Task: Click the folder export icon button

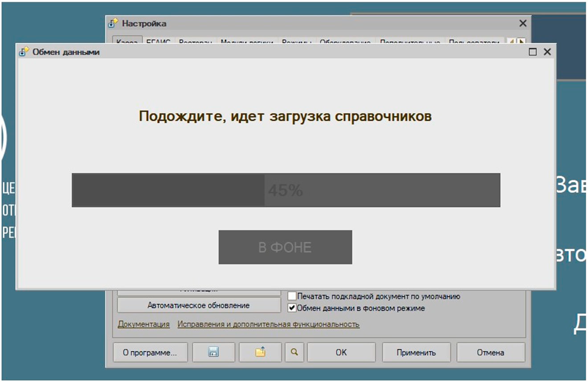Action: tap(260, 353)
